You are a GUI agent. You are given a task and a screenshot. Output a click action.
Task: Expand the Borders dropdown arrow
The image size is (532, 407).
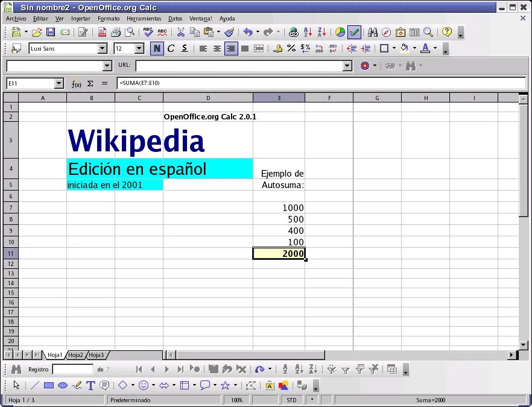pyautogui.click(x=393, y=48)
